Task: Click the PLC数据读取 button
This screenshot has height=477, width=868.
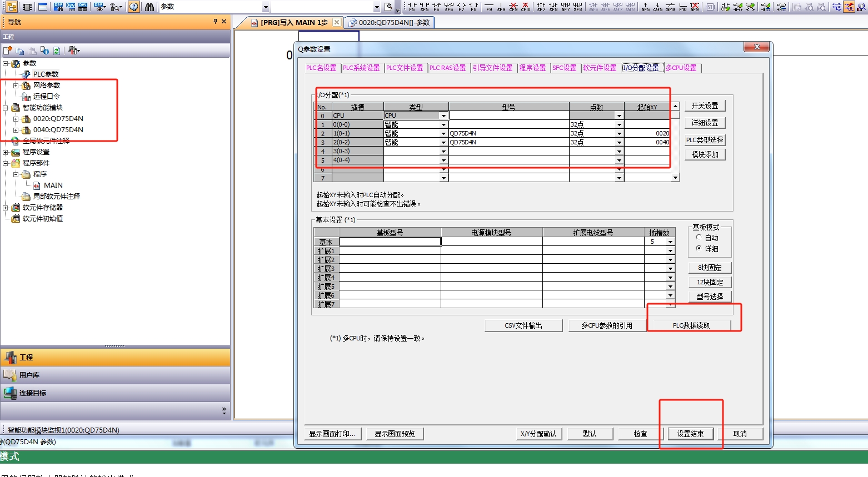Action: tap(691, 325)
